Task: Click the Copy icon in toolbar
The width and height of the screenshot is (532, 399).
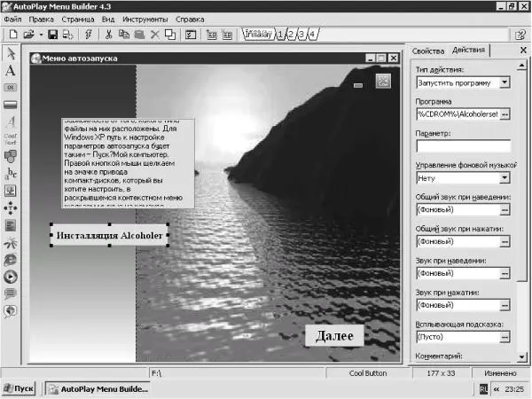Action: coord(123,35)
